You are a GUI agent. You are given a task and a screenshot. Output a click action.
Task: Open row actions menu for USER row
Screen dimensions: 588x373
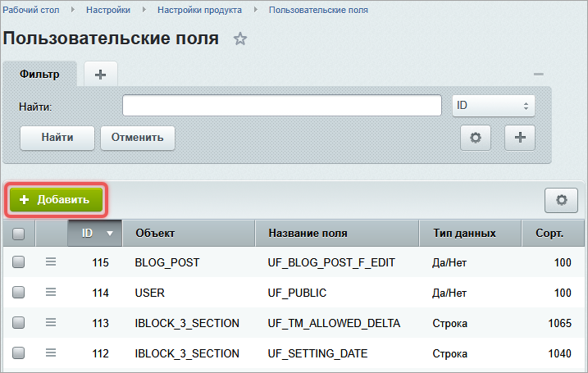click(x=51, y=292)
